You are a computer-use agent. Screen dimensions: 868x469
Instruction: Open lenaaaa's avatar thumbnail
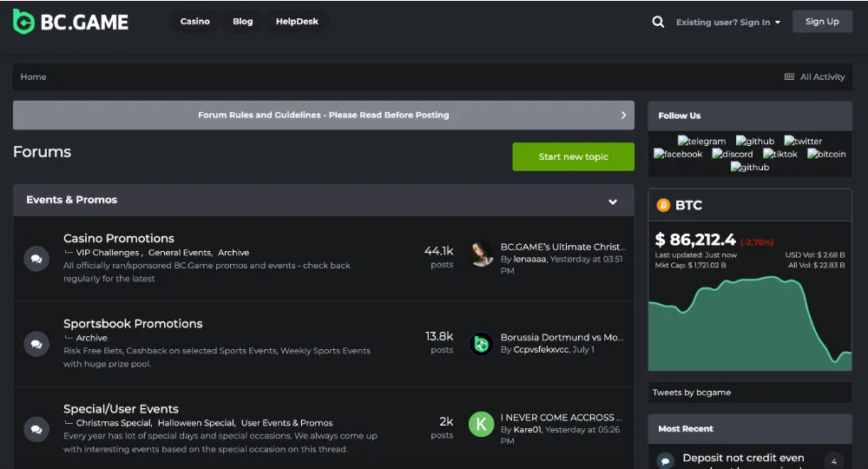pyautogui.click(x=481, y=253)
